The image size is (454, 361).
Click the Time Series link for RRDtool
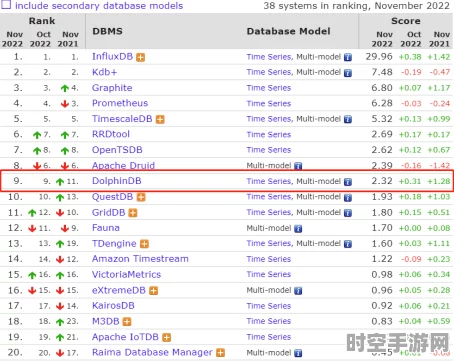(269, 134)
